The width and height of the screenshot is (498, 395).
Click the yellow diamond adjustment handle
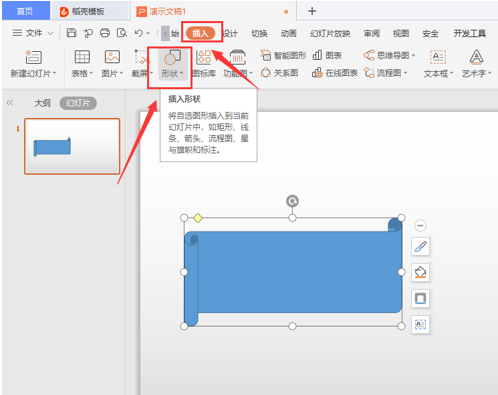pos(198,218)
